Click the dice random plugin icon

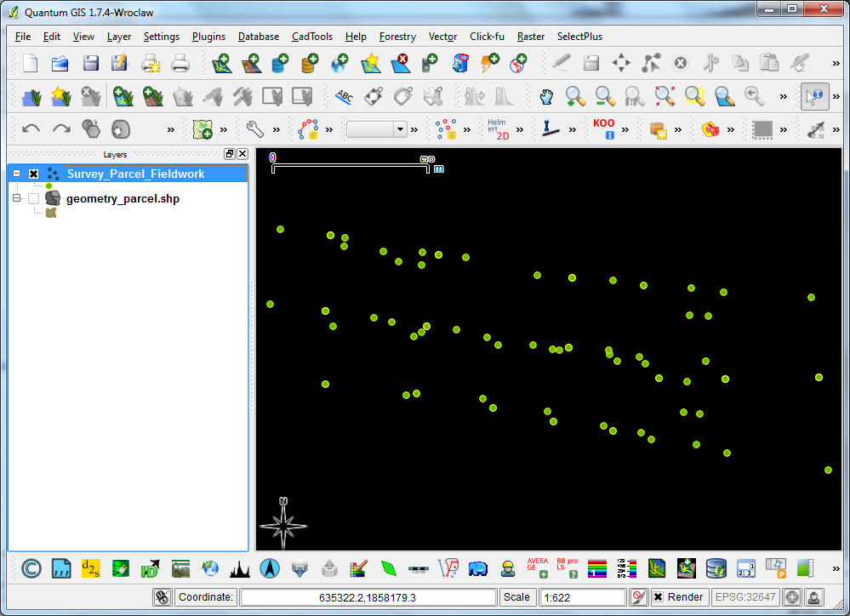(710, 129)
